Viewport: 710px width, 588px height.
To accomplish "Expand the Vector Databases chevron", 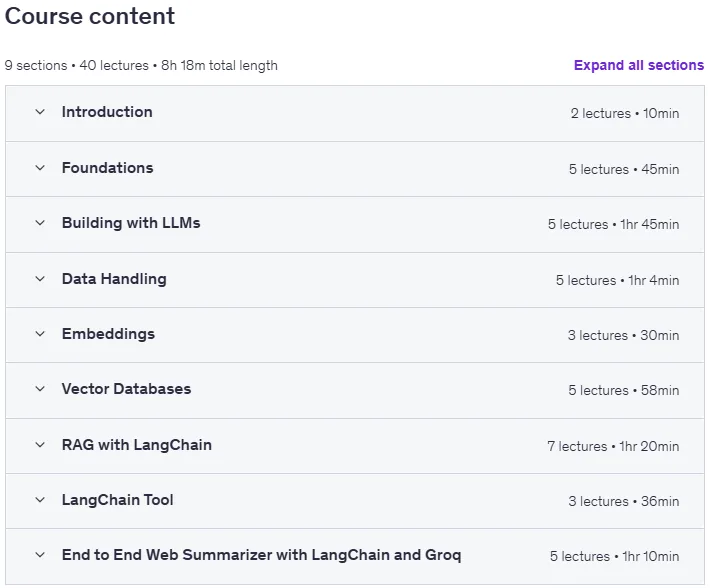I will click(x=40, y=389).
